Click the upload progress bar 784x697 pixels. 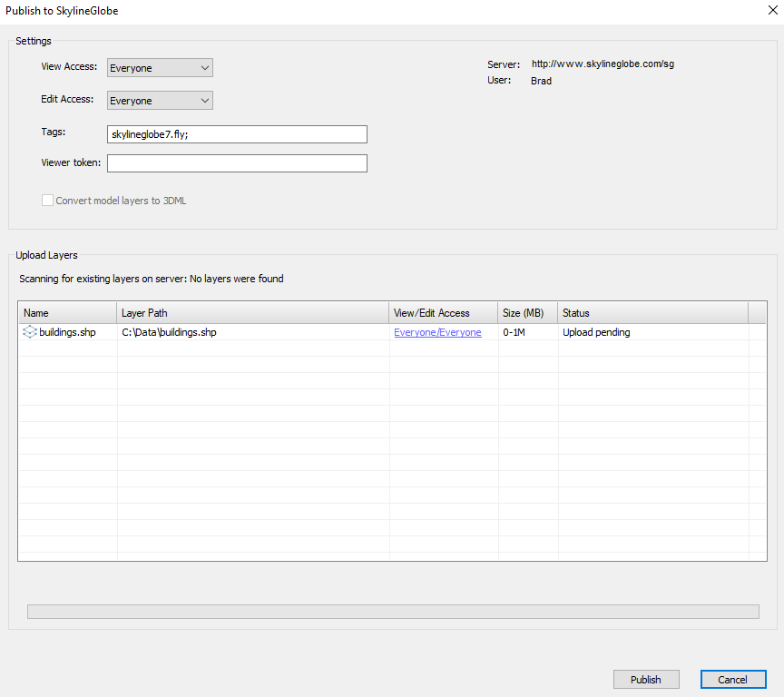point(393,612)
